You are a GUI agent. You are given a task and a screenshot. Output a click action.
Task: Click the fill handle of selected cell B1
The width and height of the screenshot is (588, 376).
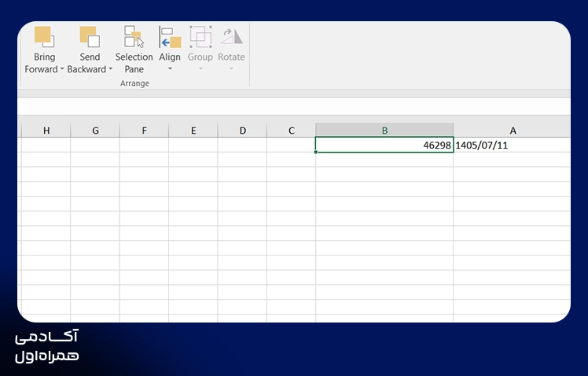coord(316,152)
